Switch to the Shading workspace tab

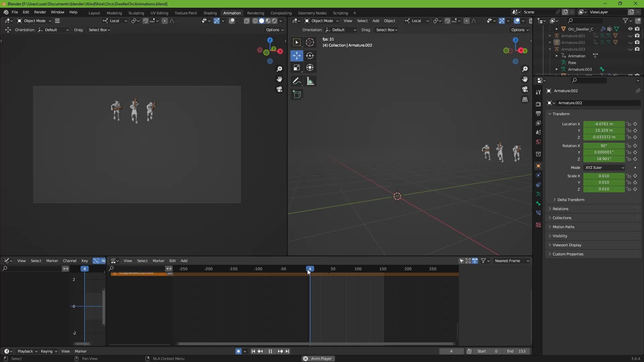210,13
